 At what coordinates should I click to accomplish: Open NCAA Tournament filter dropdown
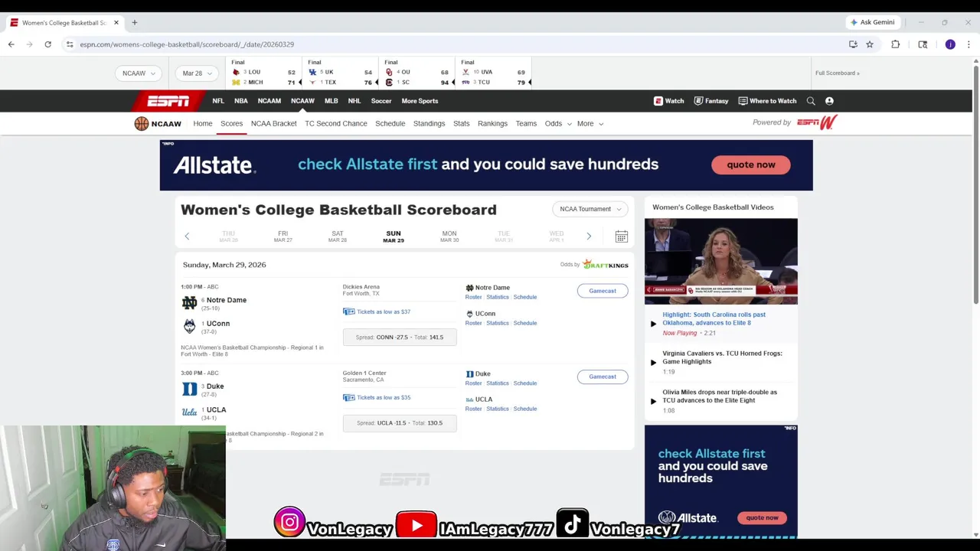click(590, 209)
